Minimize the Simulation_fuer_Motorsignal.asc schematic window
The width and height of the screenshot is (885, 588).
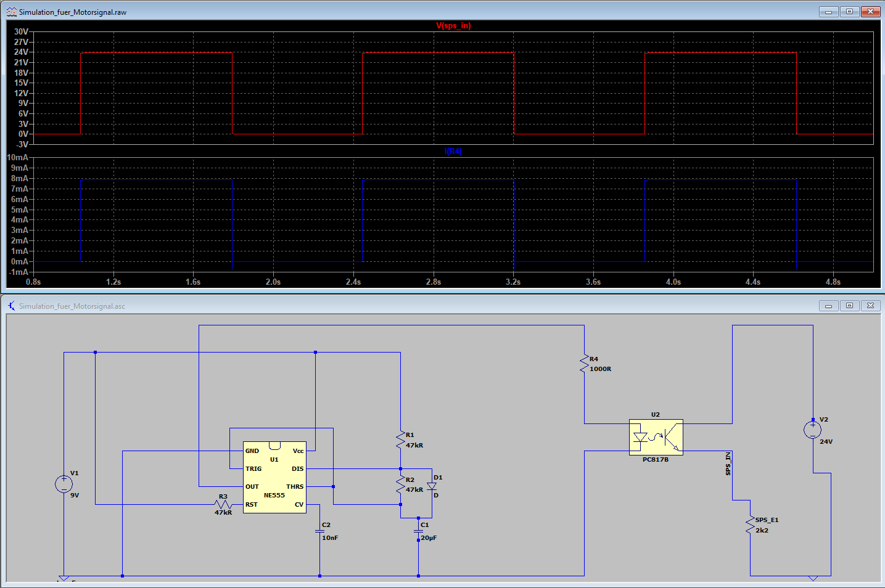(x=828, y=305)
